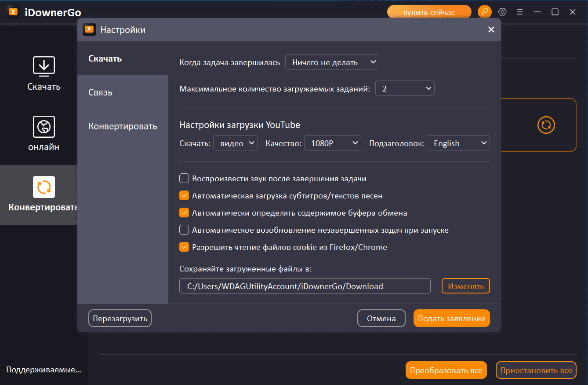Enable Автоматическое возобновление незавершенных задач
The width and height of the screenshot is (588, 385).
point(184,230)
